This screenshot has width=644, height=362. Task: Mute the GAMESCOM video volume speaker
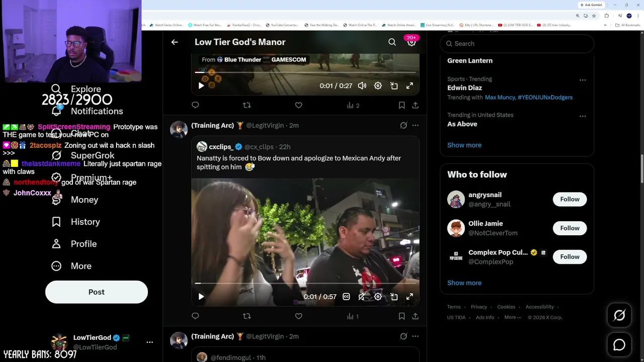pyautogui.click(x=362, y=86)
